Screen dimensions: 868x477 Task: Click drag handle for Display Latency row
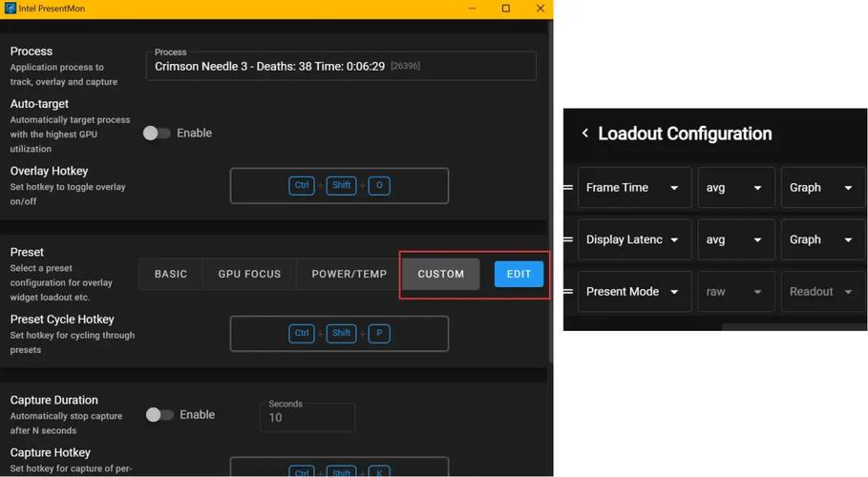568,239
